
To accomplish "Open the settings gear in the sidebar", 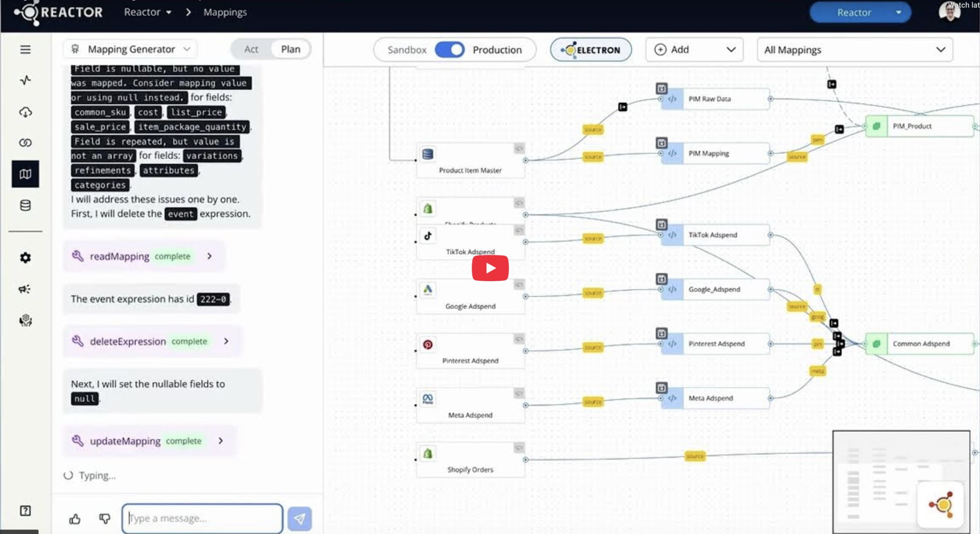I will tap(25, 258).
